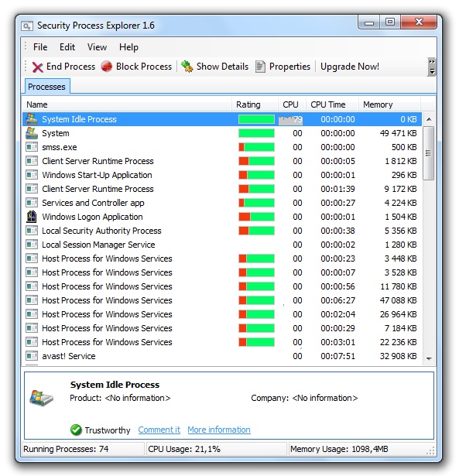Click the status bar size grip
The width and height of the screenshot is (459, 476).
pyautogui.click(x=431, y=450)
